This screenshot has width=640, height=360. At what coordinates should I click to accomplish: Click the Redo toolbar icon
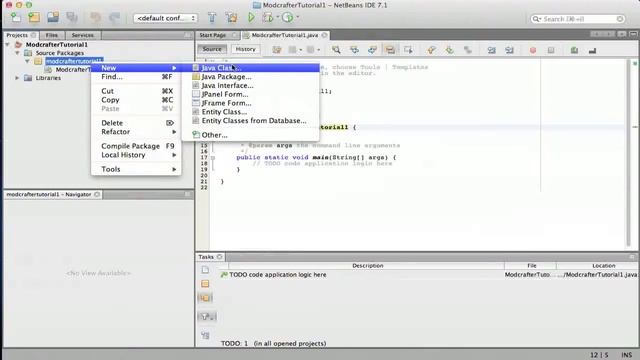(114, 18)
